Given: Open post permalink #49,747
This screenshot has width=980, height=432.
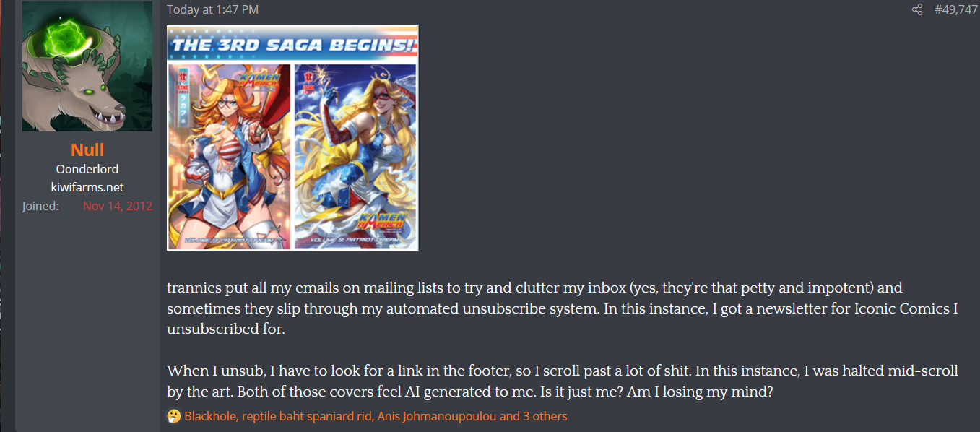Looking at the screenshot, I should (x=955, y=9).
